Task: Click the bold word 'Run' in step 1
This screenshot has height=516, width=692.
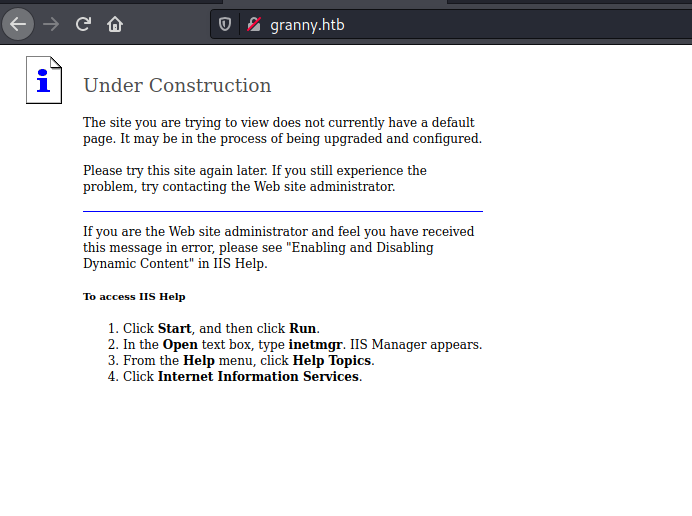Action: [302, 328]
